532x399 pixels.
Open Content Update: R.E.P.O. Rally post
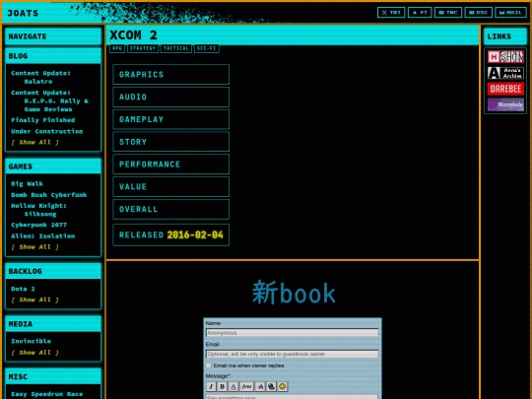pos(49,100)
